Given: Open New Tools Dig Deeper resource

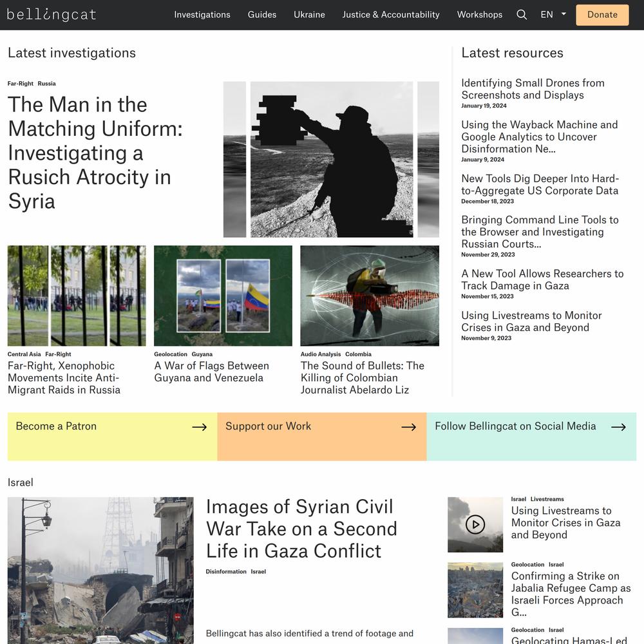Looking at the screenshot, I should (x=540, y=184).
